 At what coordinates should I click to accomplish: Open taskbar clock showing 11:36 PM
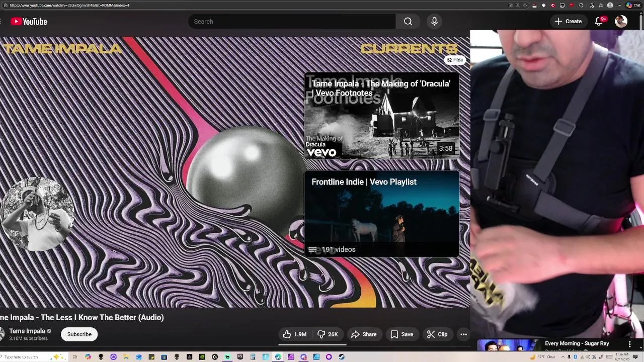[x=622, y=357]
